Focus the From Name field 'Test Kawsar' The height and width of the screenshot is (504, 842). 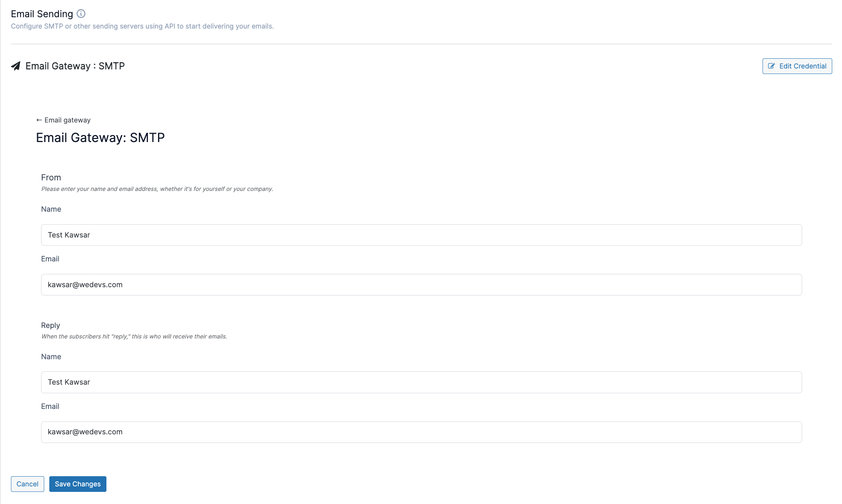[x=421, y=235]
